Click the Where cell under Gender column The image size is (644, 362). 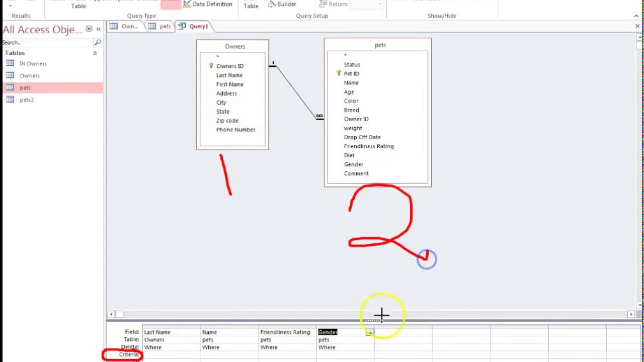345,347
